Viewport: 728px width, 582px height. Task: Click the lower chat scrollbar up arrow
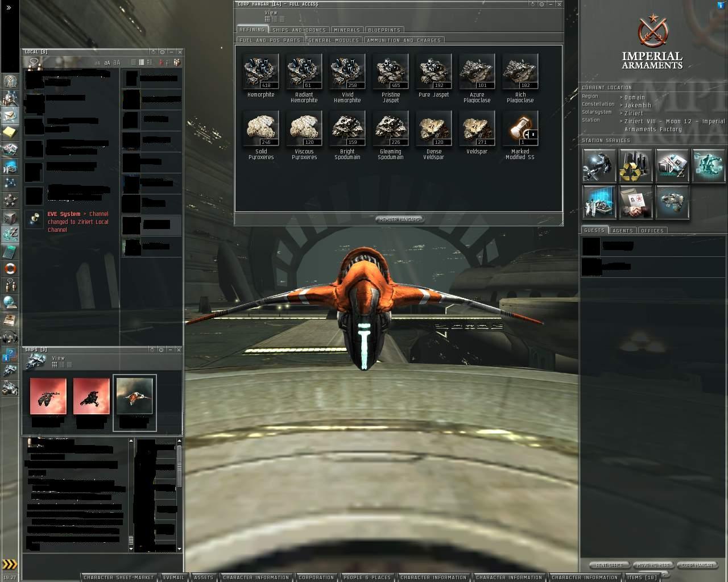[x=131, y=441]
